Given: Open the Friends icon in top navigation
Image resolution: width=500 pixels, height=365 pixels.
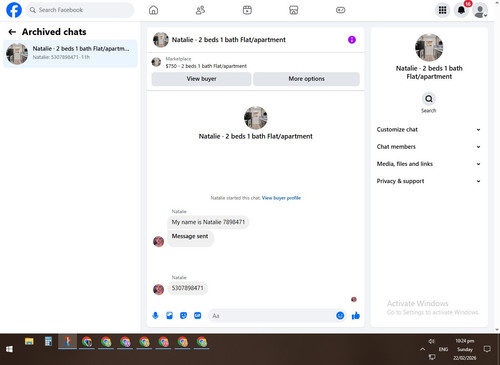Looking at the screenshot, I should pos(200,10).
